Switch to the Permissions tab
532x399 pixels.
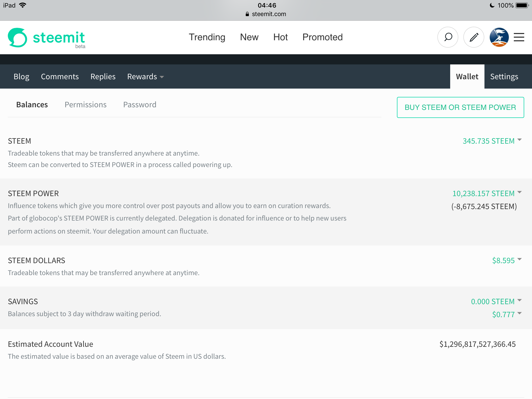[85, 104]
